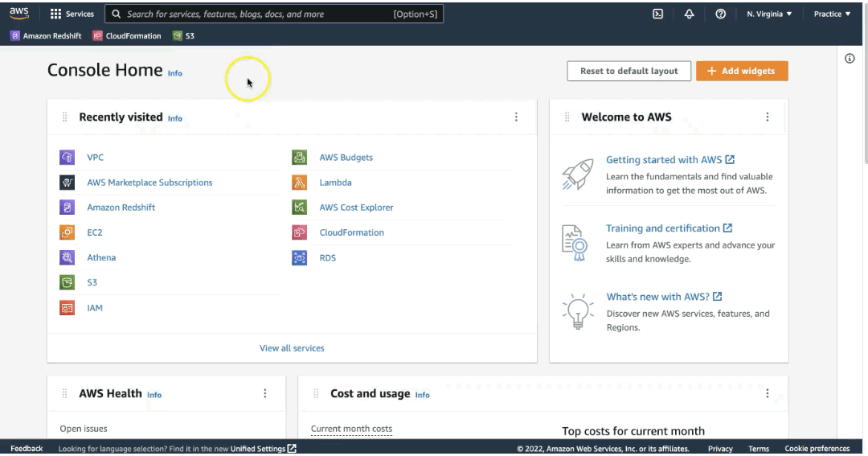
Task: Click the Feedback link in footer
Action: click(27, 448)
